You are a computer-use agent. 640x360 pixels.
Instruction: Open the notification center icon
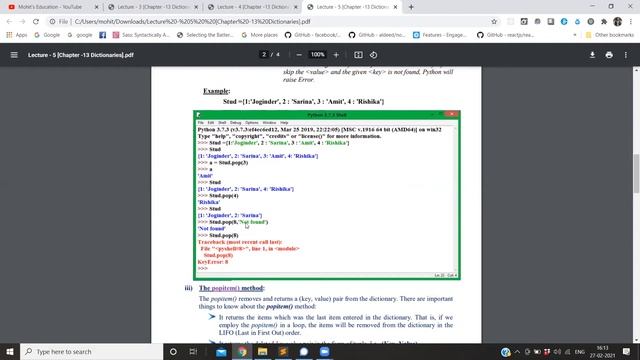(x=627, y=351)
